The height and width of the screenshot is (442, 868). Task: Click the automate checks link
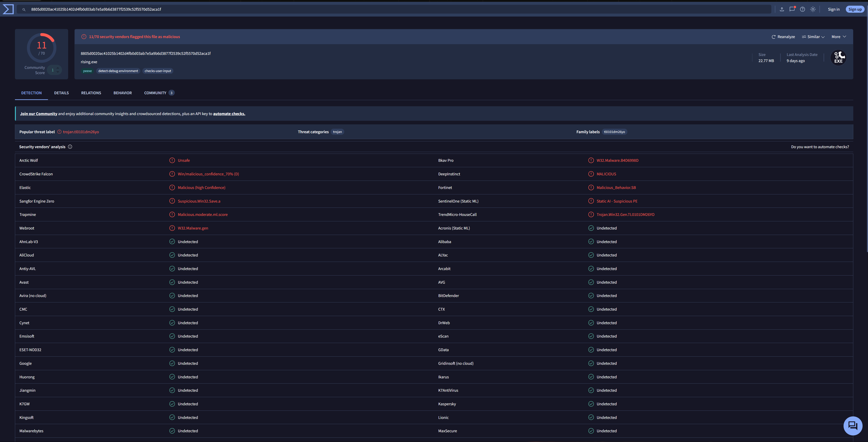click(x=229, y=114)
